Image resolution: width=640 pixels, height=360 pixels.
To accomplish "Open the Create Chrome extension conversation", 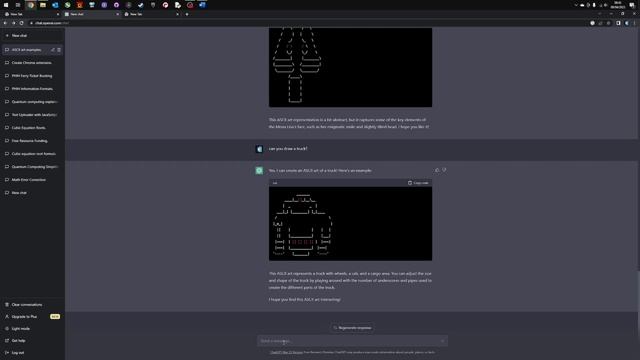I will point(32,63).
